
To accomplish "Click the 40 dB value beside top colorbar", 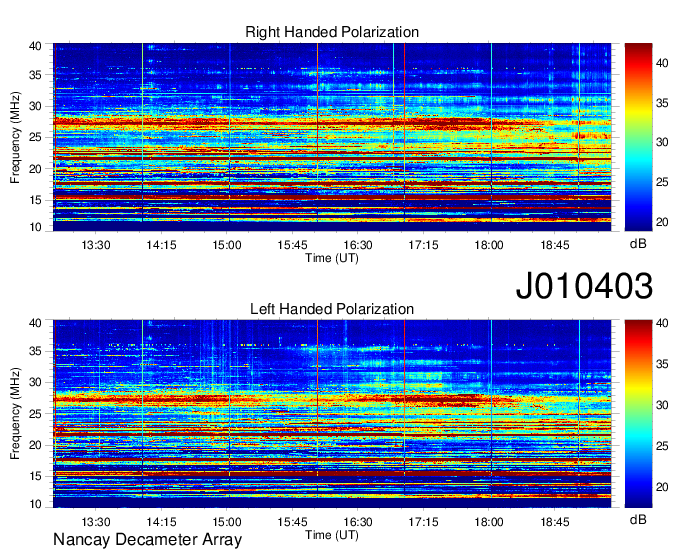I will tap(662, 63).
